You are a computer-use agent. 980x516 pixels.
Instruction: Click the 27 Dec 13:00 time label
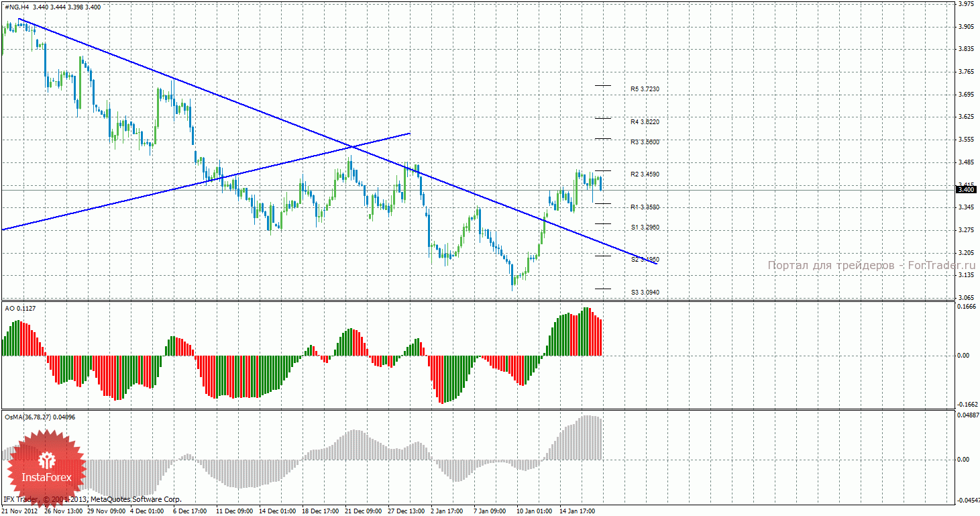click(x=406, y=511)
